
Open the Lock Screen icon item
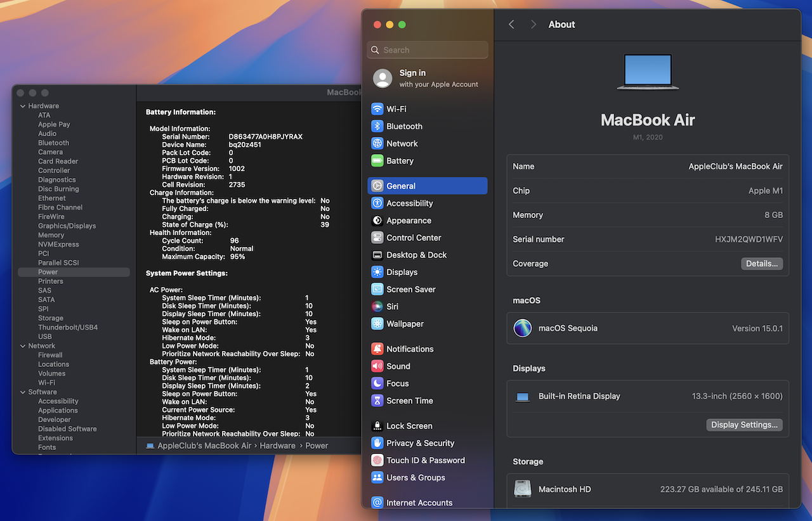(x=377, y=425)
